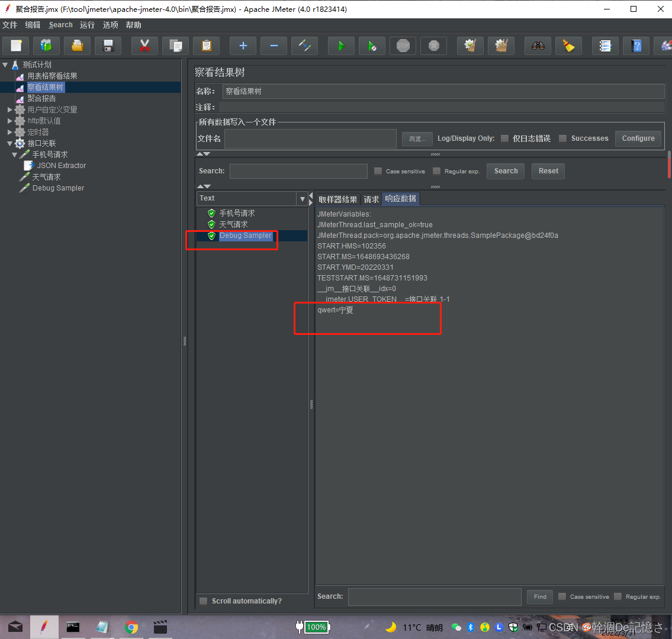Viewport: 672px width, 639px height.
Task: Click the 名称 name field
Action: [443, 91]
